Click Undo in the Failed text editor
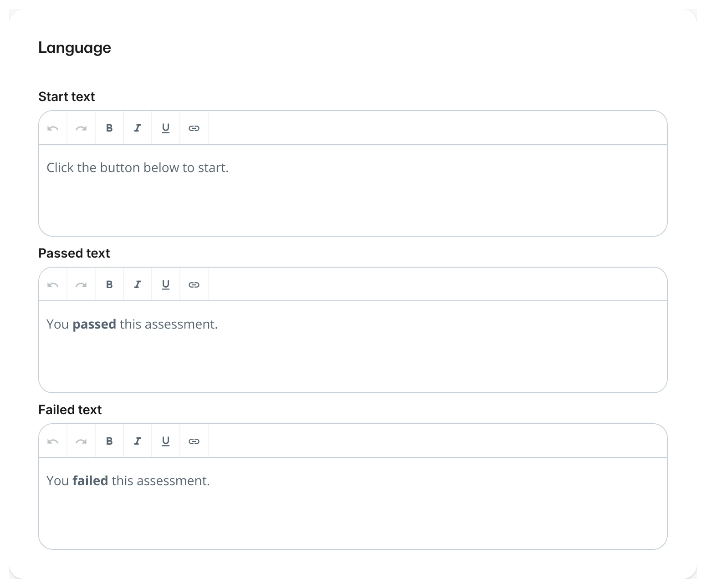Image resolution: width=706 pixels, height=588 pixels. coord(52,441)
